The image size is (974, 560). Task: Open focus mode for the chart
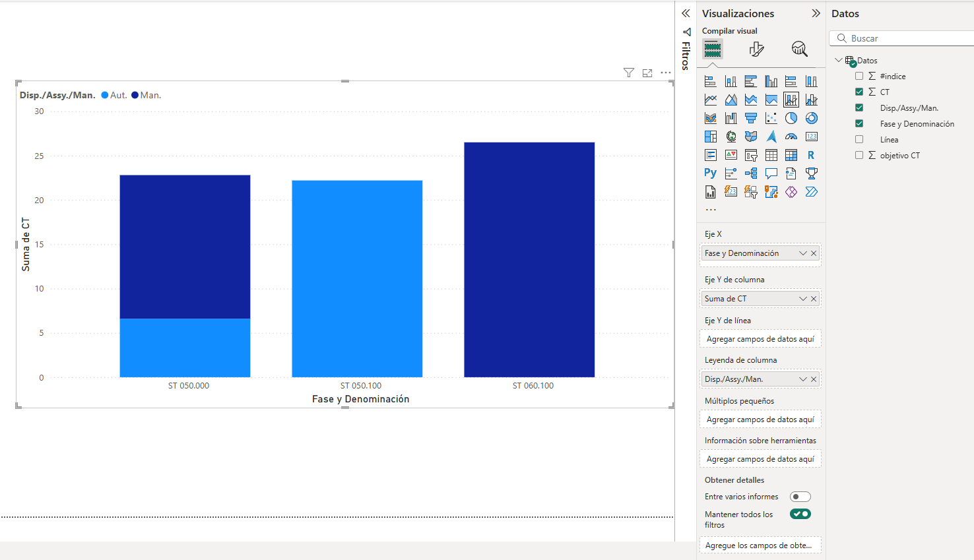(647, 73)
